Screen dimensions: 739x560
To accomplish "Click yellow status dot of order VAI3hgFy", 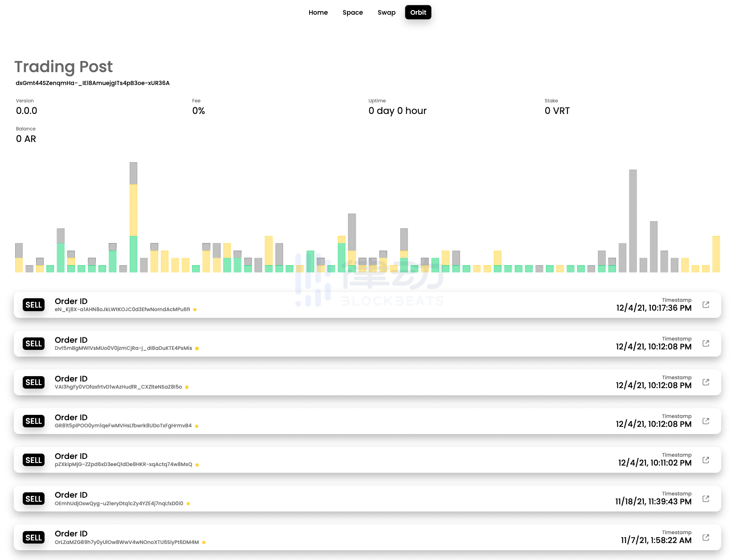I will click(x=187, y=387).
